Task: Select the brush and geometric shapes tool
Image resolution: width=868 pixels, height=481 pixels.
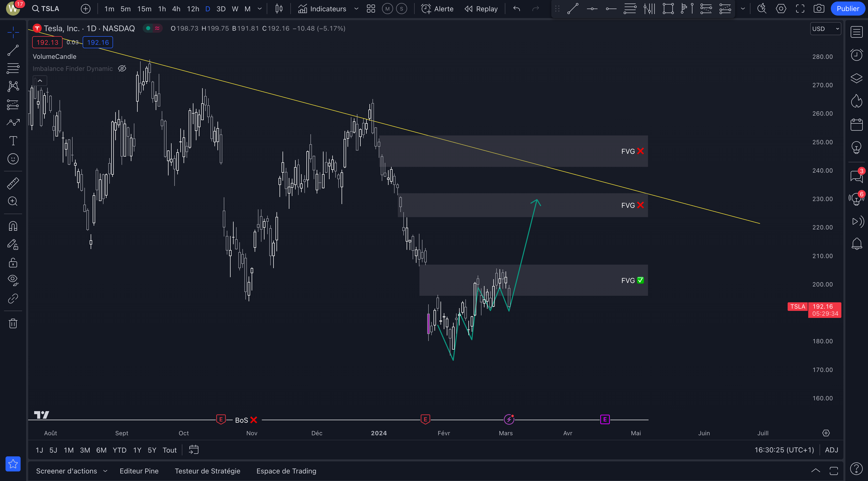Action: (13, 122)
